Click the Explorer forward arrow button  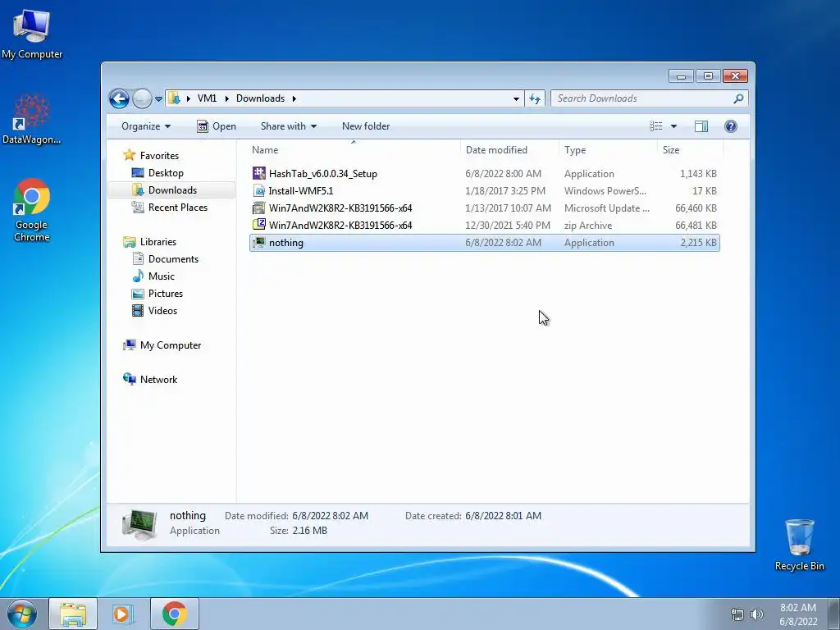(142, 98)
